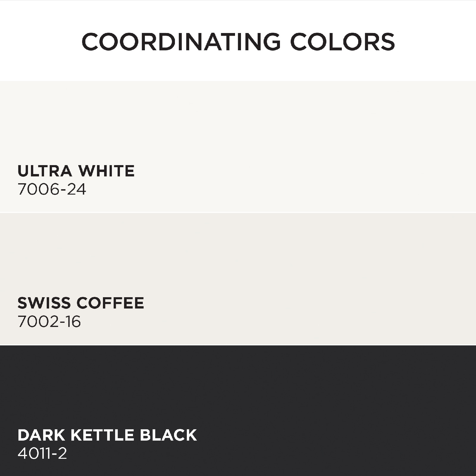Click the ULTRA WHITE name label

point(76,171)
